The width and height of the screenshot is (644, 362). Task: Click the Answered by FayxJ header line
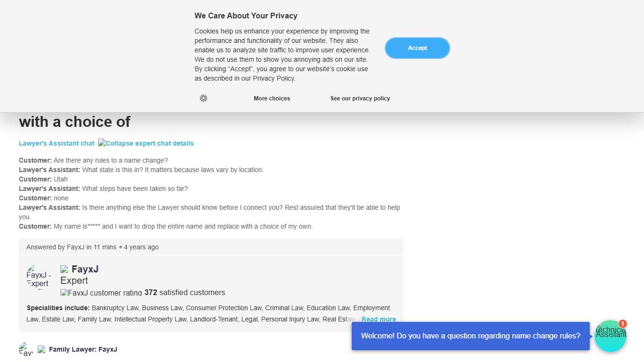tap(92, 247)
